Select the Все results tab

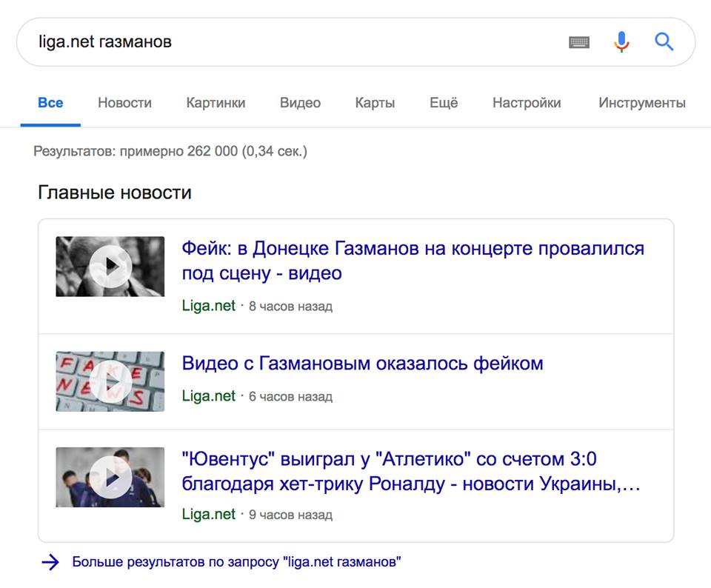coord(50,103)
